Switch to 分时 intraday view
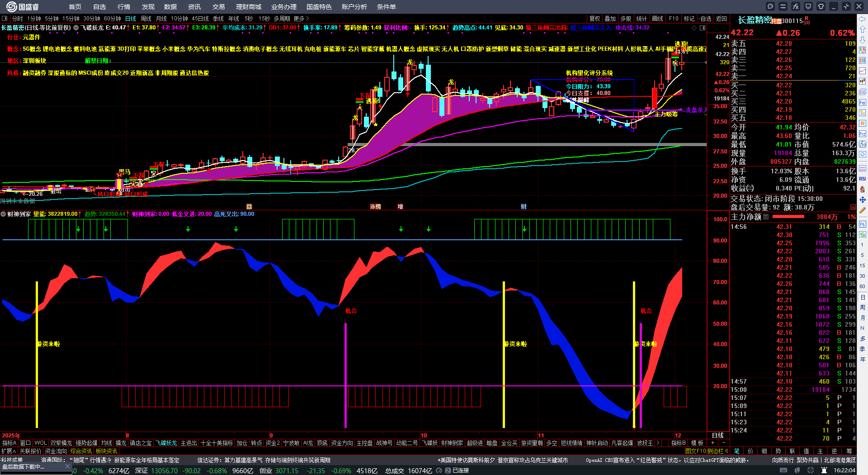Viewport: 868px width, 475px height. point(18,19)
